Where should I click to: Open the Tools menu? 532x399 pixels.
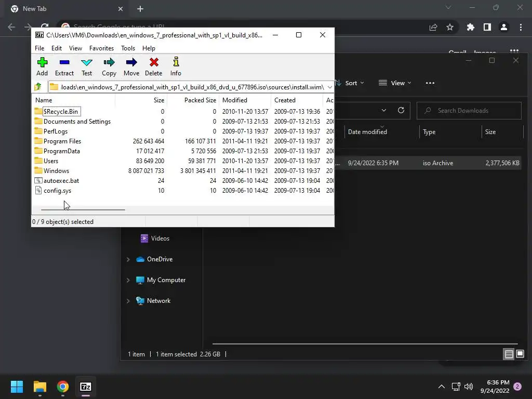click(128, 48)
